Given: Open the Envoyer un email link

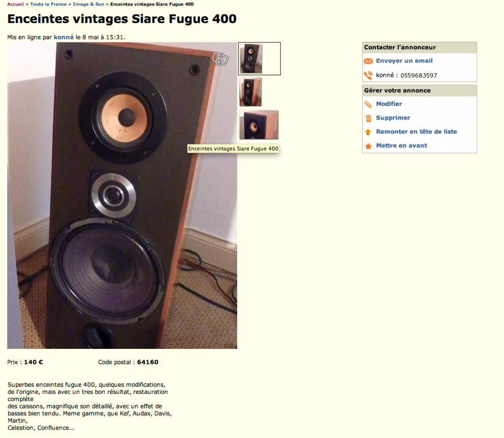Looking at the screenshot, I should click(404, 61).
